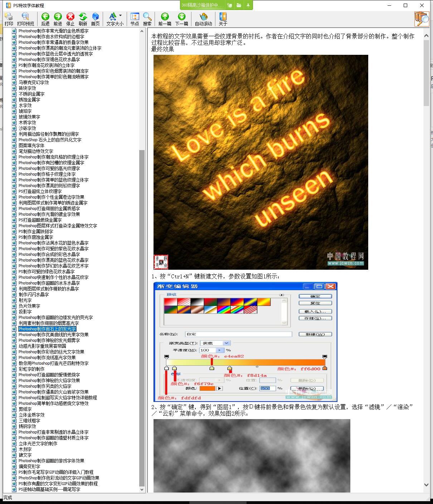Go back with the 后退 arrow
433x504 pixels.
pyautogui.click(x=45, y=19)
